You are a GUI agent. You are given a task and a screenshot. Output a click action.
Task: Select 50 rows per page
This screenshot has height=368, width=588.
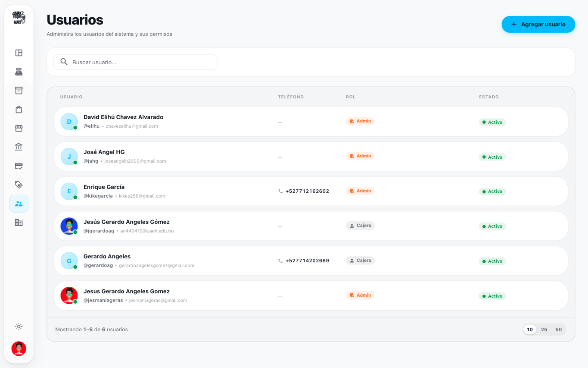559,330
